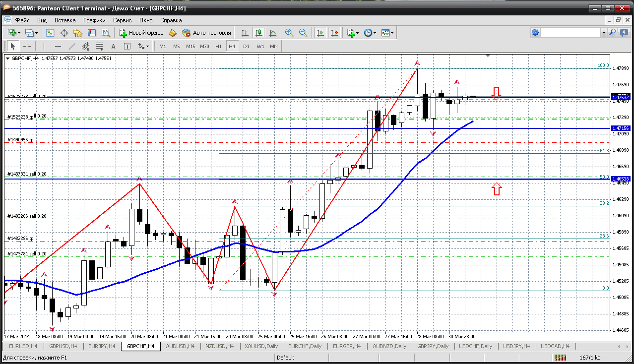Screen dimensions: 634x364
Task: Click the magnifier search icon
Action: (613, 32)
